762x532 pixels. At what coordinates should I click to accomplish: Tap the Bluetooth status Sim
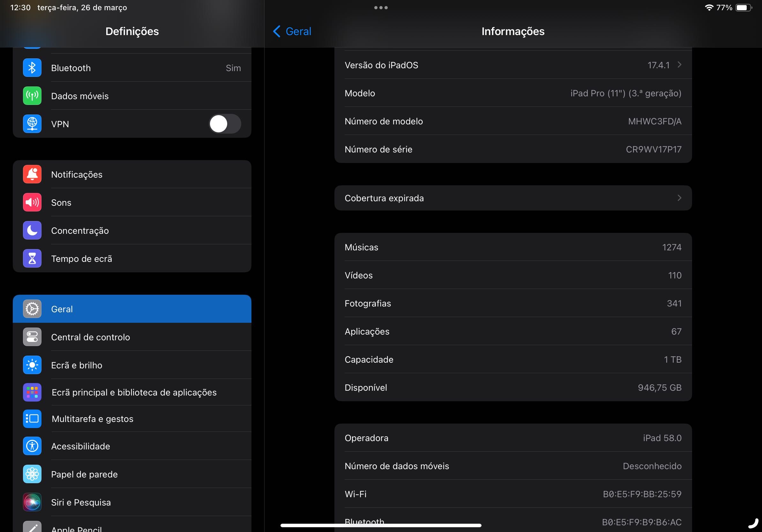coord(233,68)
